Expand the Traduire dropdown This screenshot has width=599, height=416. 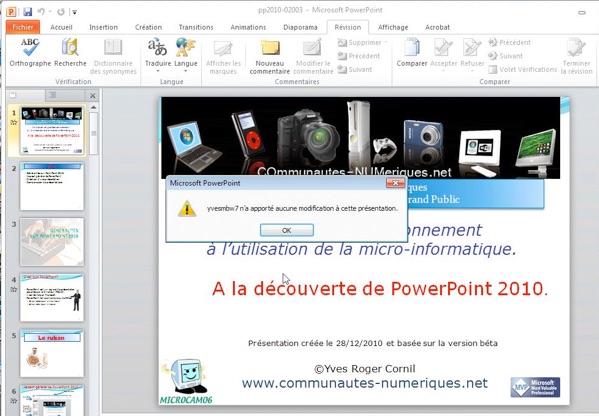pyautogui.click(x=158, y=71)
